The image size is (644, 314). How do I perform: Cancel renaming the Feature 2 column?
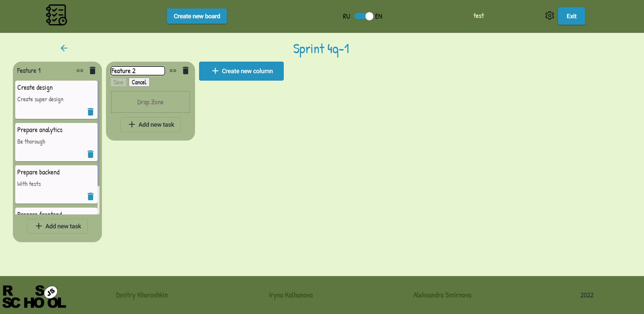pos(139,82)
